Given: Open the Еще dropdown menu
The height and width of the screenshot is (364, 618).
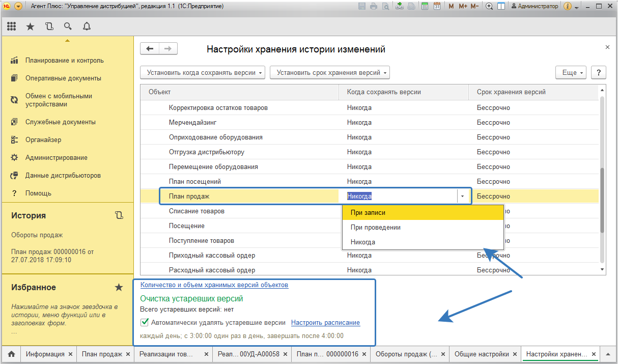Looking at the screenshot, I should tap(571, 73).
